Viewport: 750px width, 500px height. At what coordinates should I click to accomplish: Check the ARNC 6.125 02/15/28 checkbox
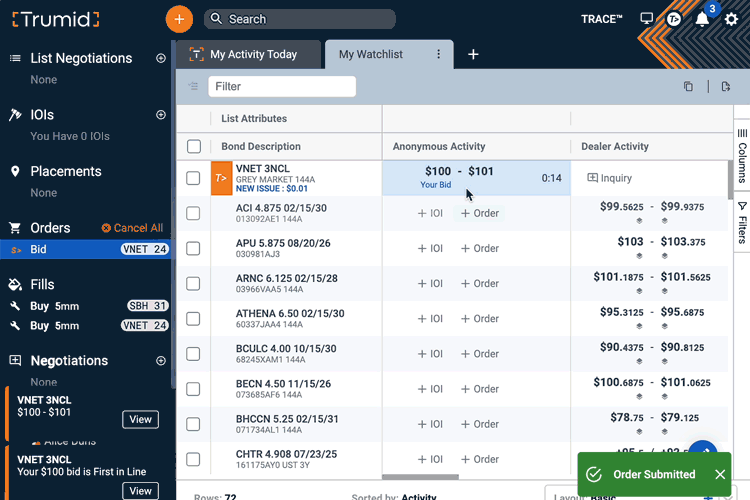tap(193, 284)
